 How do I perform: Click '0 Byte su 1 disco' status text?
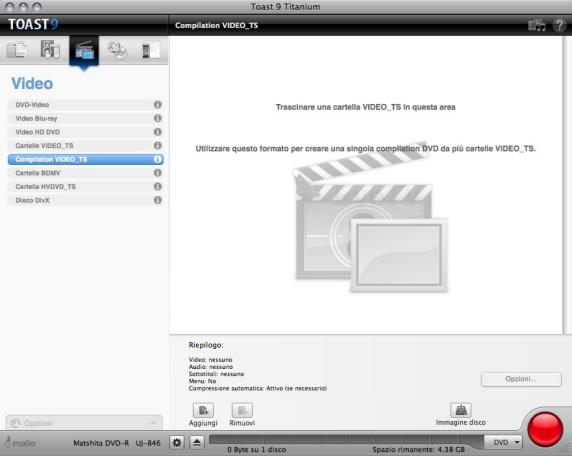[257, 450]
